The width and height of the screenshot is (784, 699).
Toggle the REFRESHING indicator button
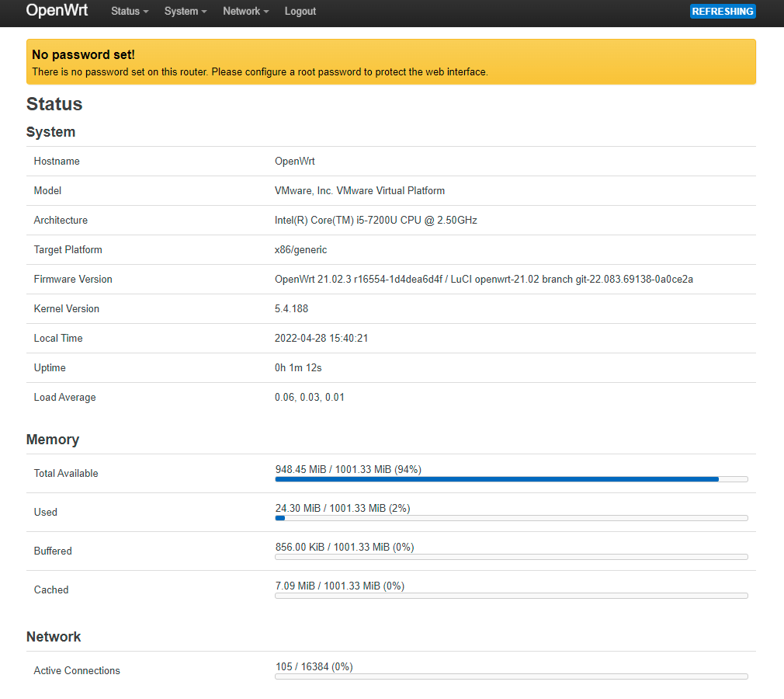pyautogui.click(x=723, y=11)
